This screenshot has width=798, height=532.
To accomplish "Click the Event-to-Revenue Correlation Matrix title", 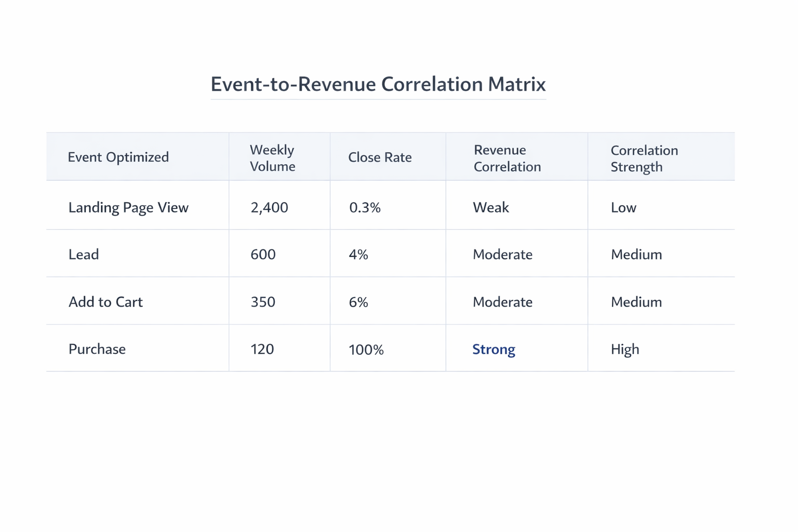I will (378, 84).
